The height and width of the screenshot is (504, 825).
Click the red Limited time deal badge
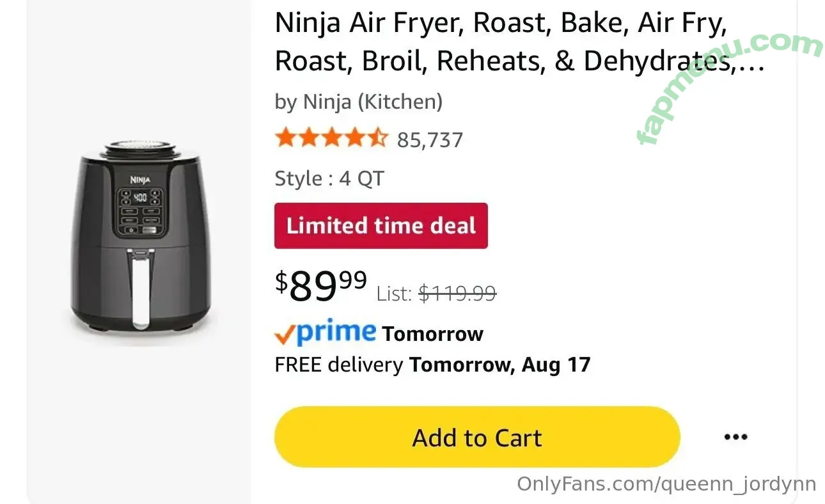coord(381,226)
